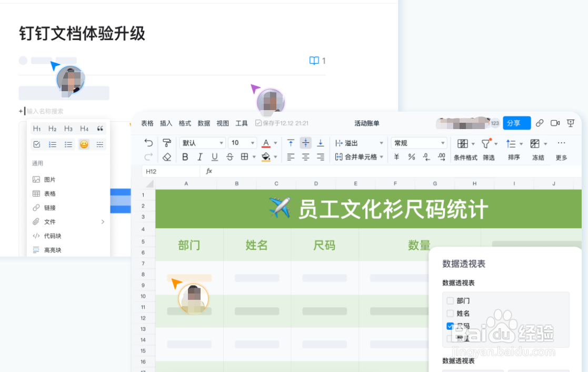Image resolution: width=588 pixels, height=372 pixels.
Task: Open the 表格 menu
Action: (147, 123)
